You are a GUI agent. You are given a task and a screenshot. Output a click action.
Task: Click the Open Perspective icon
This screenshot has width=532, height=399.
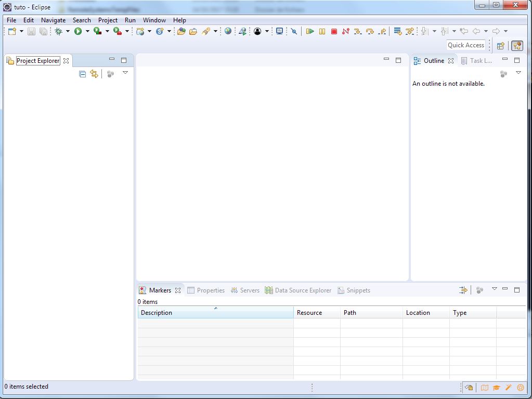pos(500,46)
